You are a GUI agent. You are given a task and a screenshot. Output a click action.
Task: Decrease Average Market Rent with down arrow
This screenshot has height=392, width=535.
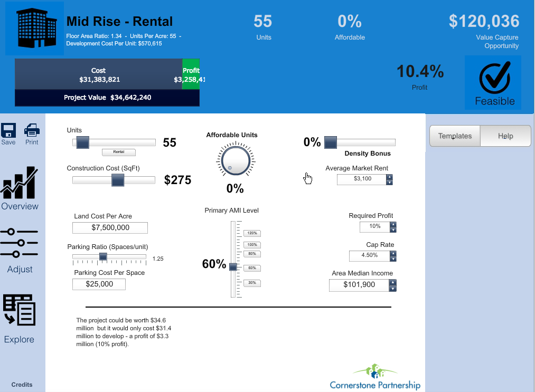(390, 183)
